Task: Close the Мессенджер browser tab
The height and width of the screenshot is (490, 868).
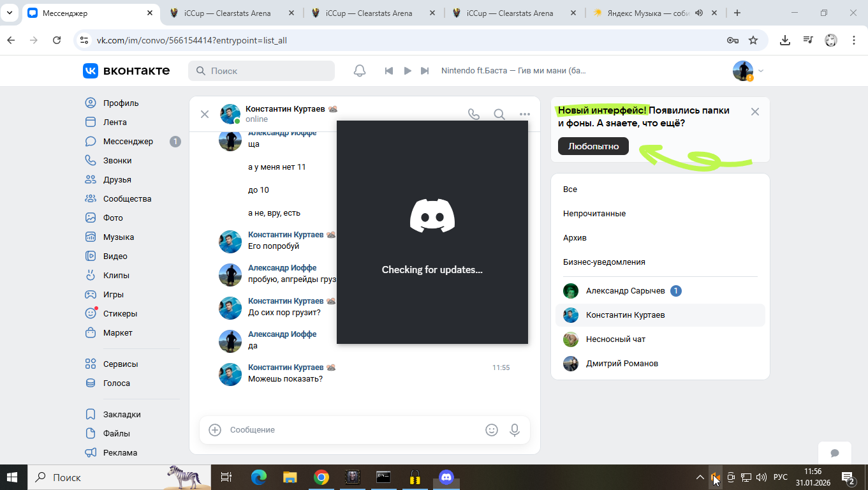Action: [150, 13]
